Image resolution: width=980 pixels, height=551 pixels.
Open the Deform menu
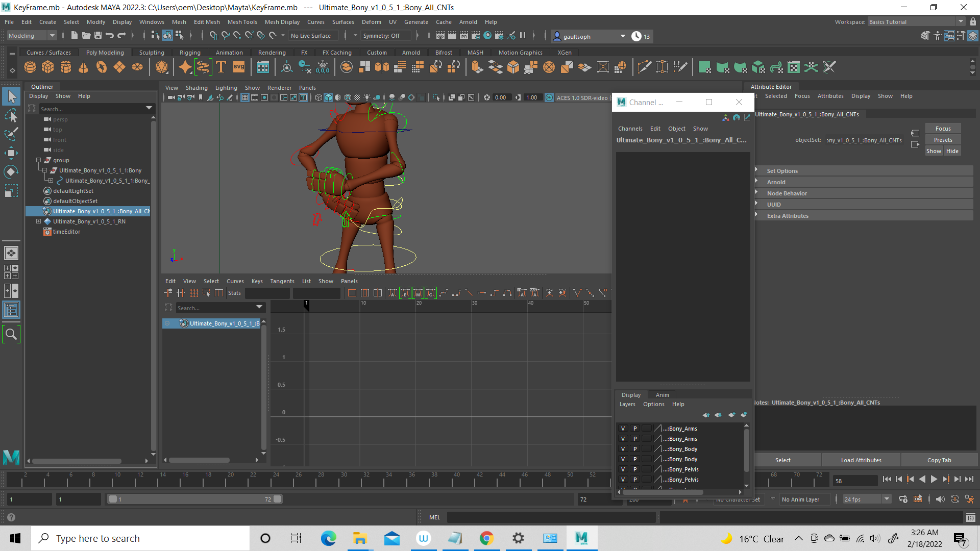point(371,21)
